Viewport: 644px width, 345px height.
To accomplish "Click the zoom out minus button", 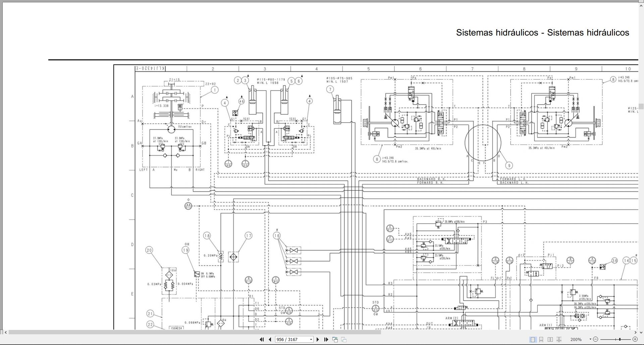I will (x=596, y=340).
